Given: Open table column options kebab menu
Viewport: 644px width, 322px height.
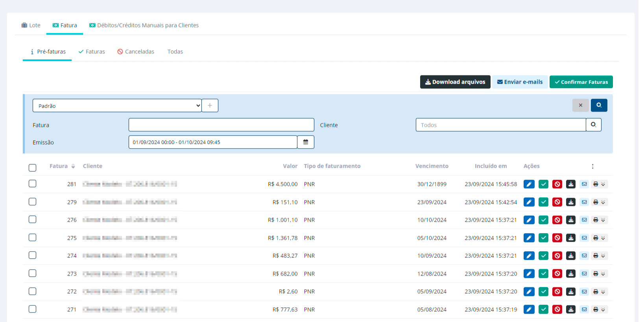Looking at the screenshot, I should tap(592, 166).
